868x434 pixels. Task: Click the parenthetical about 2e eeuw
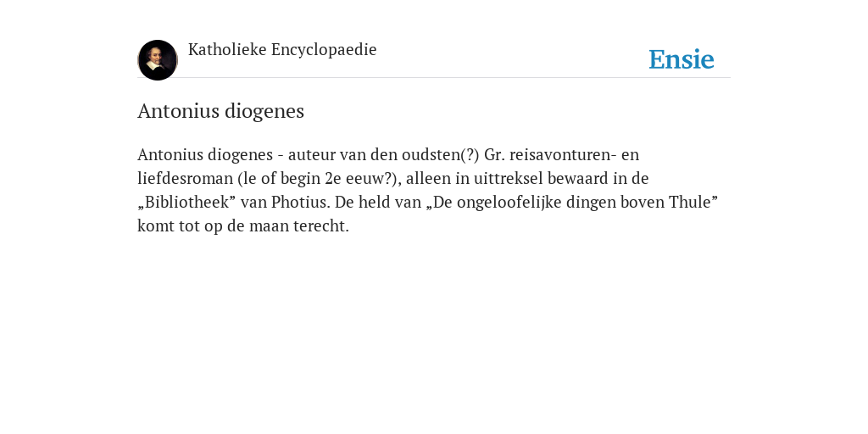pyautogui.click(x=319, y=179)
